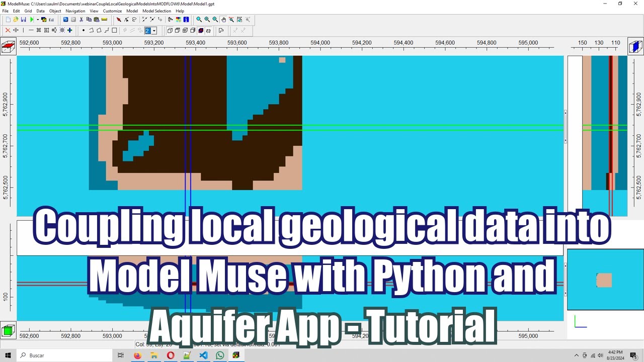644x362 pixels.
Task: Open Task View from the taskbar
Action: pyautogui.click(x=121, y=355)
